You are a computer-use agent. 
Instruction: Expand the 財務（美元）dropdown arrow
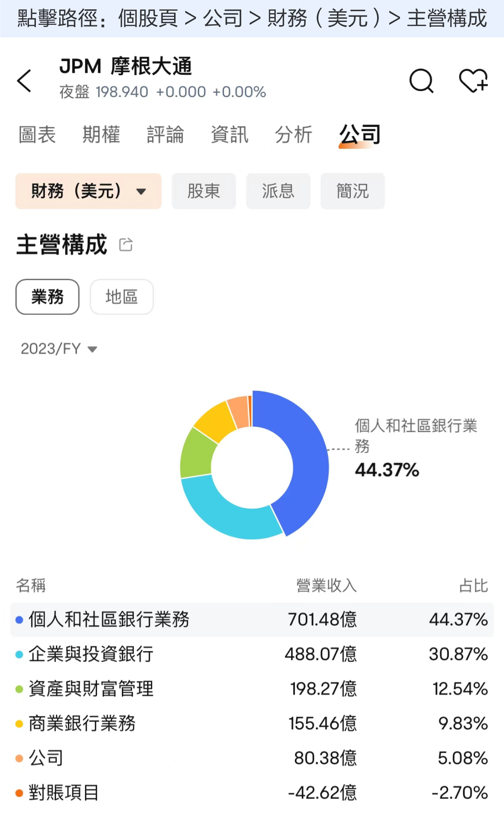141,191
